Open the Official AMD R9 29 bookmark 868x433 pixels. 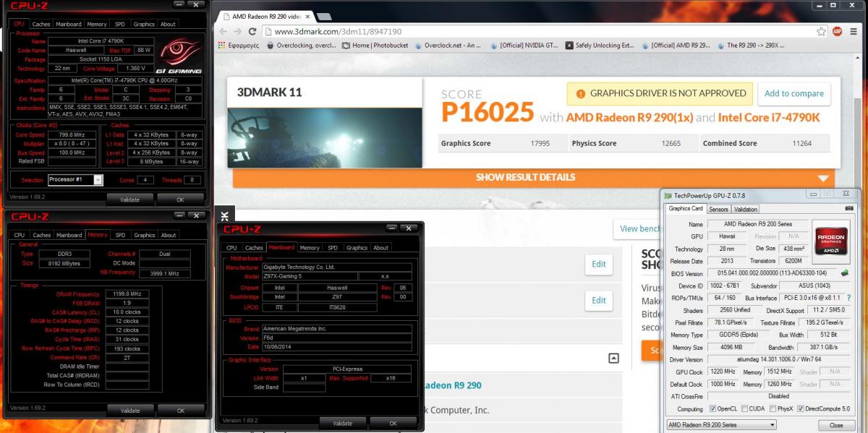[675, 45]
